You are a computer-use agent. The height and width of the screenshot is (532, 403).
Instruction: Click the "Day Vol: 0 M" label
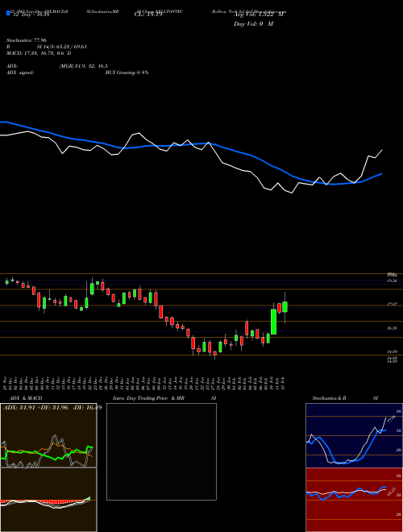point(253,24)
